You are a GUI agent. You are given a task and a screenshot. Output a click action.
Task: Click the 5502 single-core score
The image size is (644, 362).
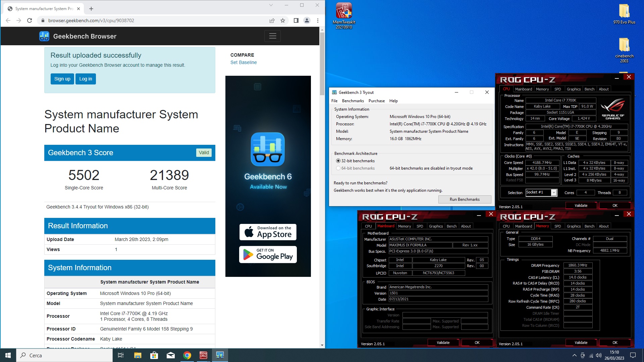(84, 175)
